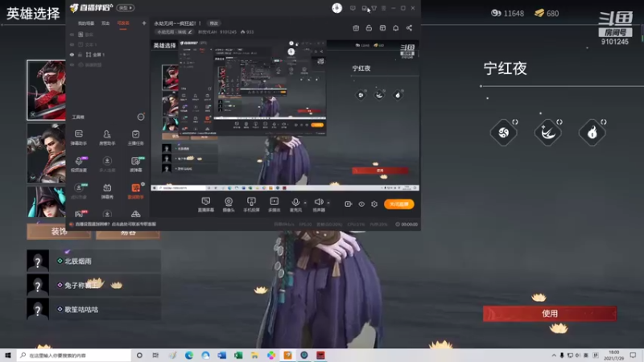The width and height of the screenshot is (644, 362).
Task: Expand the microphone volume arrow
Action: [305, 203]
